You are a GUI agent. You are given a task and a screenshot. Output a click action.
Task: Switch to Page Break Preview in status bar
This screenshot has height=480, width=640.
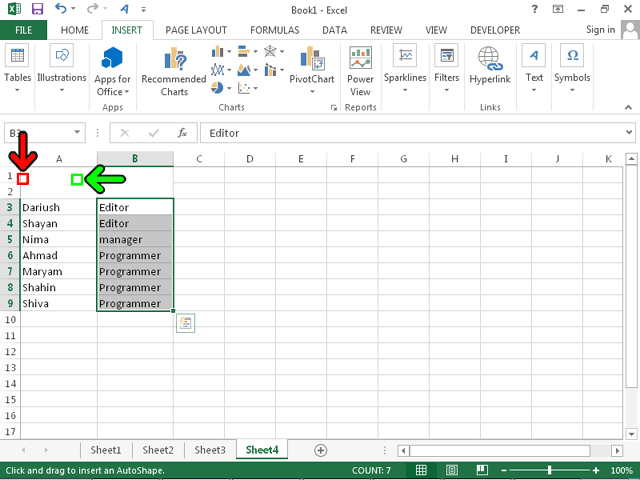point(480,470)
